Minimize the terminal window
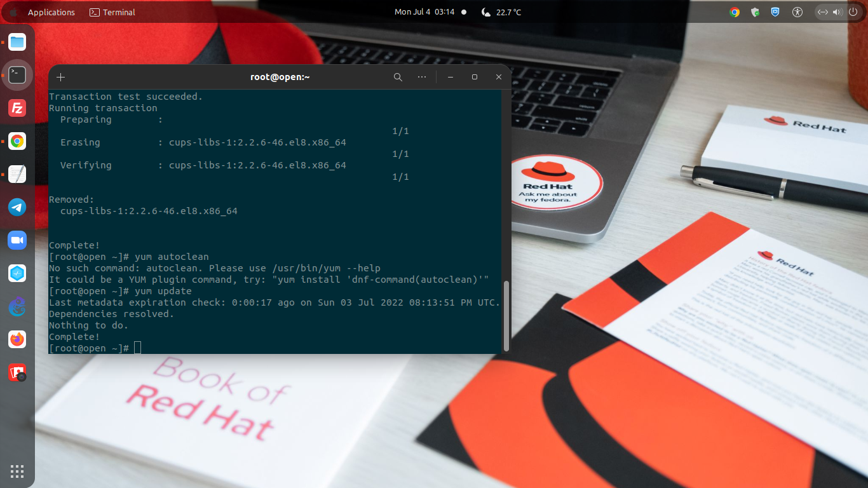The image size is (868, 488). click(451, 77)
